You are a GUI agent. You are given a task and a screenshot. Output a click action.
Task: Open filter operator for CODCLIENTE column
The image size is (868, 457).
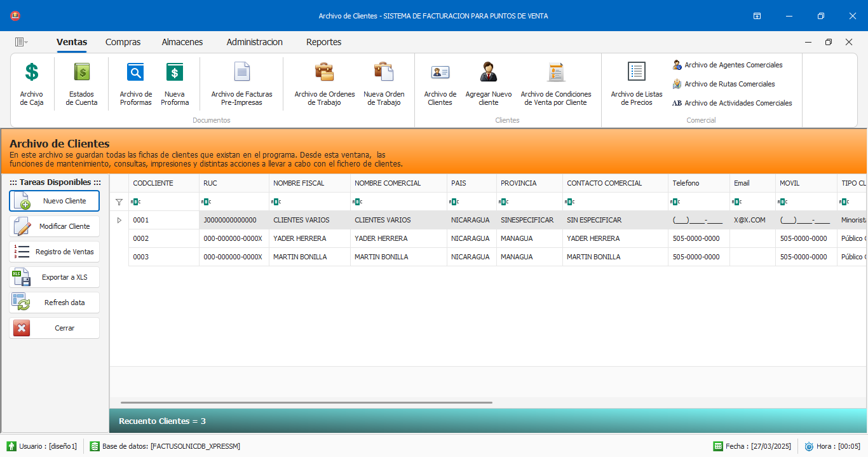tap(135, 202)
